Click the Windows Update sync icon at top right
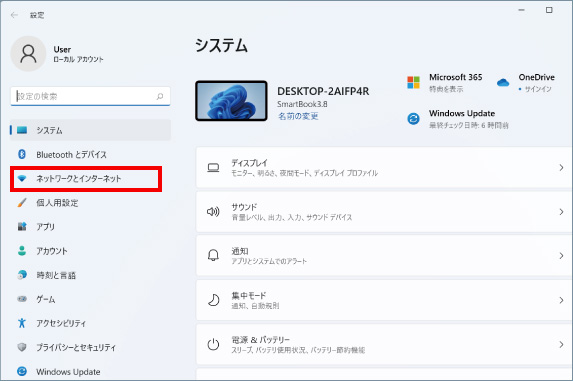Image resolution: width=573 pixels, height=381 pixels. click(413, 119)
